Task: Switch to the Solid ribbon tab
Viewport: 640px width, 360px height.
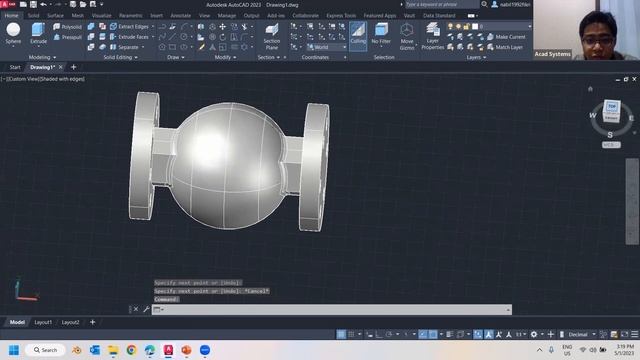Action: [33, 16]
